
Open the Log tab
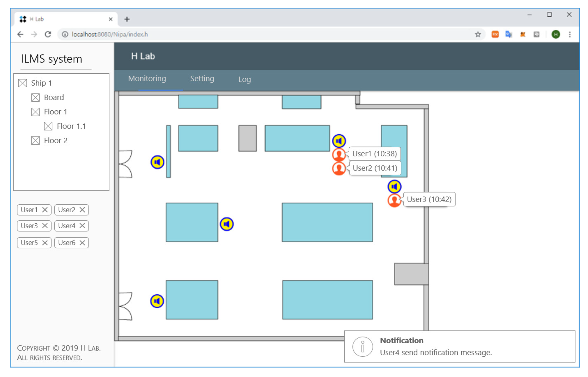(x=244, y=79)
